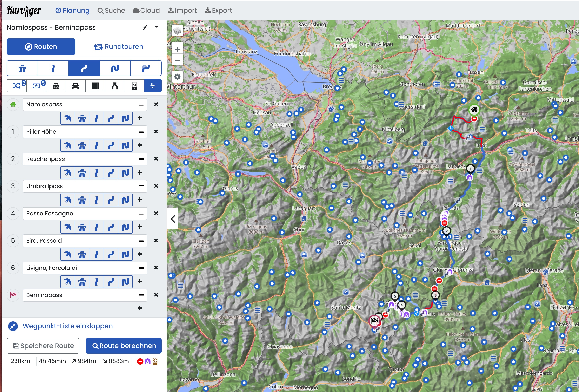Add waypoint after Umbrailpass with plus
The image size is (579, 392).
[140, 200]
